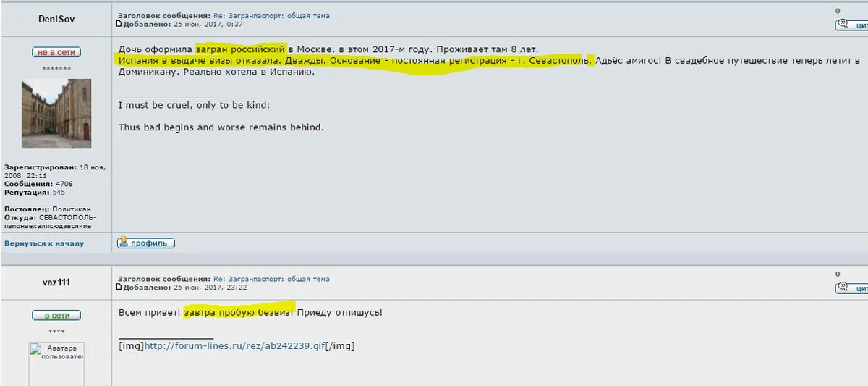Image resolution: width=868 pixels, height=386 pixels.
Task: Click vaz111's broken avatar placeholder
Action: tap(56, 364)
